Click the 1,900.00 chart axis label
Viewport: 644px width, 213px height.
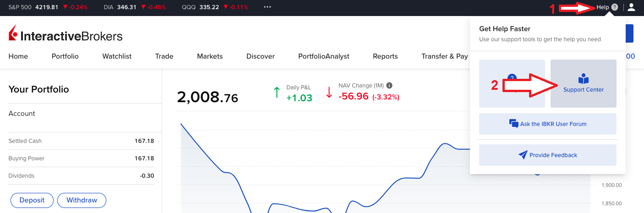(x=611, y=186)
